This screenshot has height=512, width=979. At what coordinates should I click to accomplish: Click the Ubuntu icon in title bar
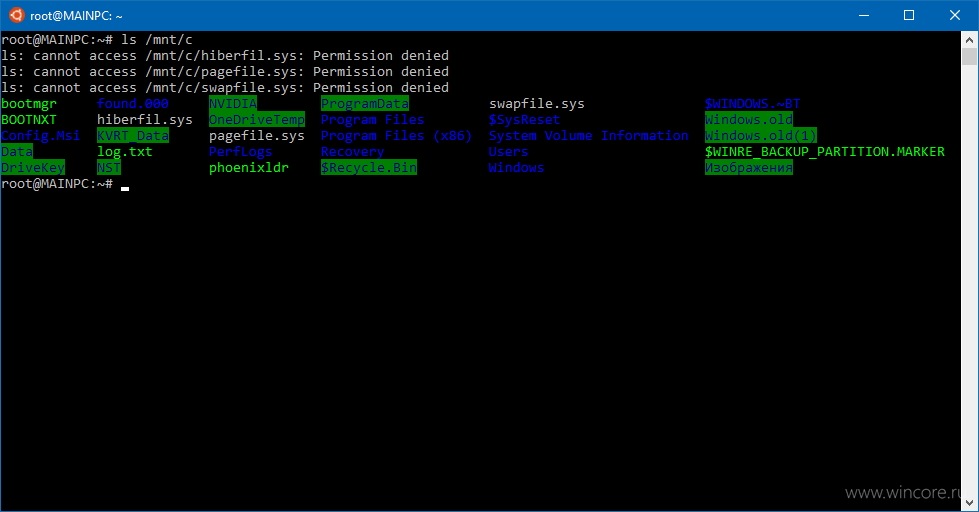[16, 15]
